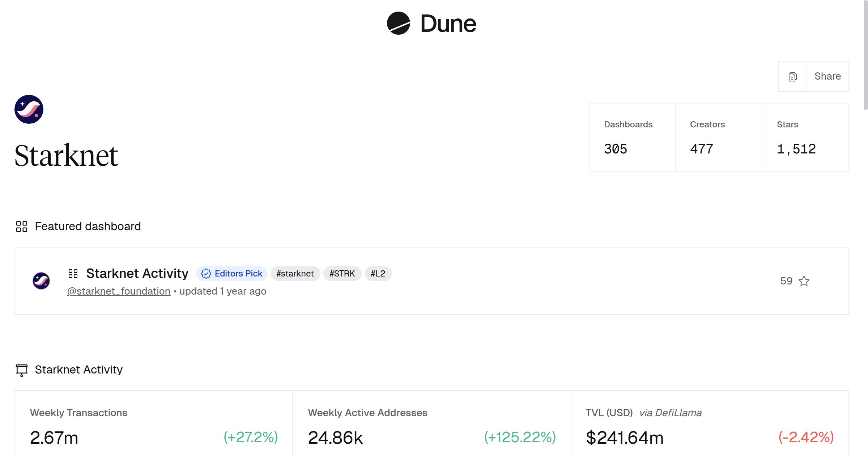Viewport: 868px width, 456px height.
Task: Click the dashboard grid icon before Starknet Activity
Action: 73,274
